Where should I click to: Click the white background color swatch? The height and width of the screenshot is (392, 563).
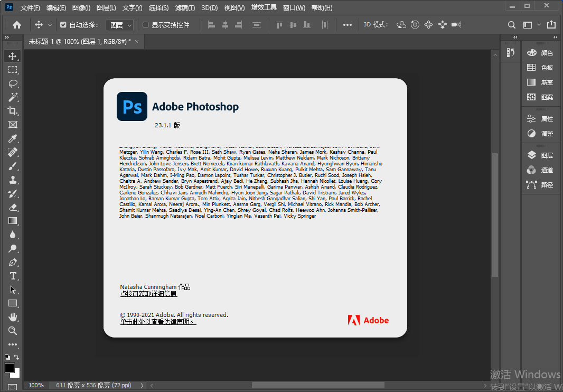[x=16, y=375]
